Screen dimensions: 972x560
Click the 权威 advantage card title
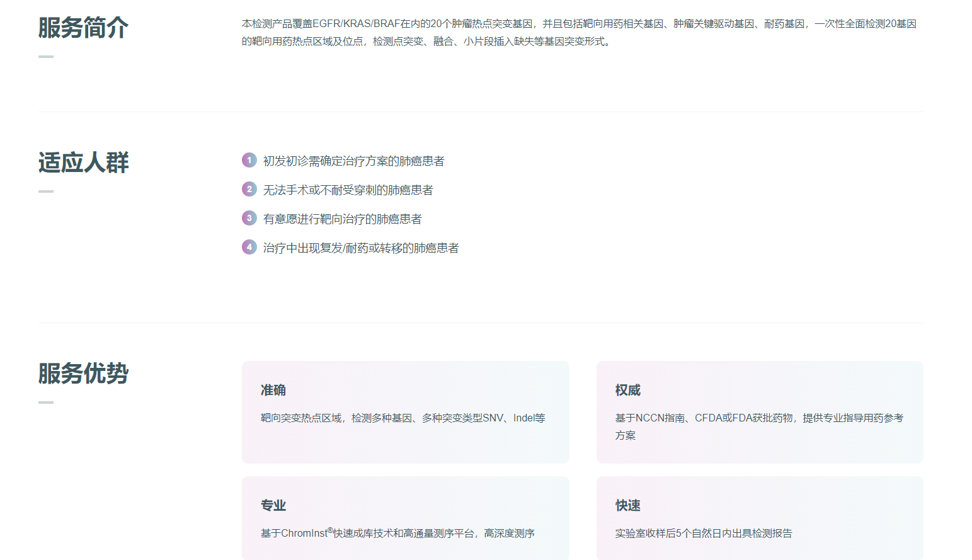click(627, 391)
